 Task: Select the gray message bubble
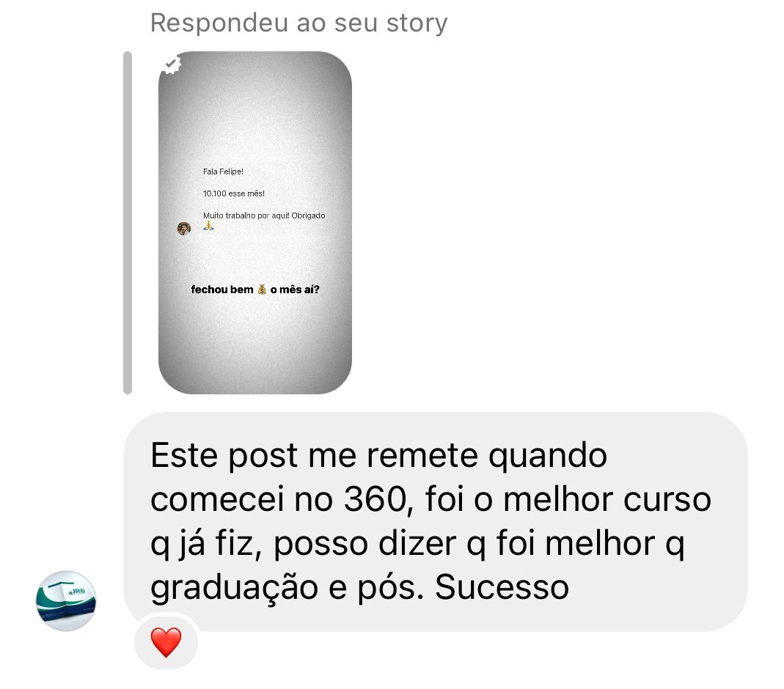pyautogui.click(x=436, y=522)
